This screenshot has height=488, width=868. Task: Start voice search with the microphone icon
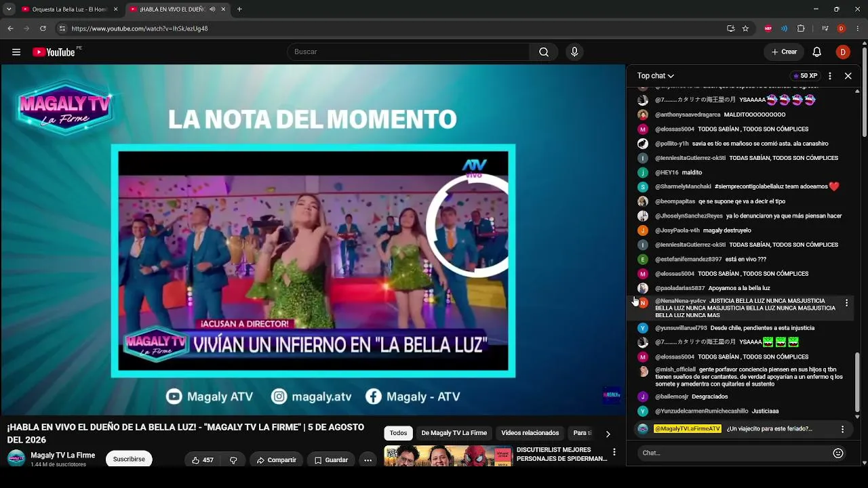point(574,52)
